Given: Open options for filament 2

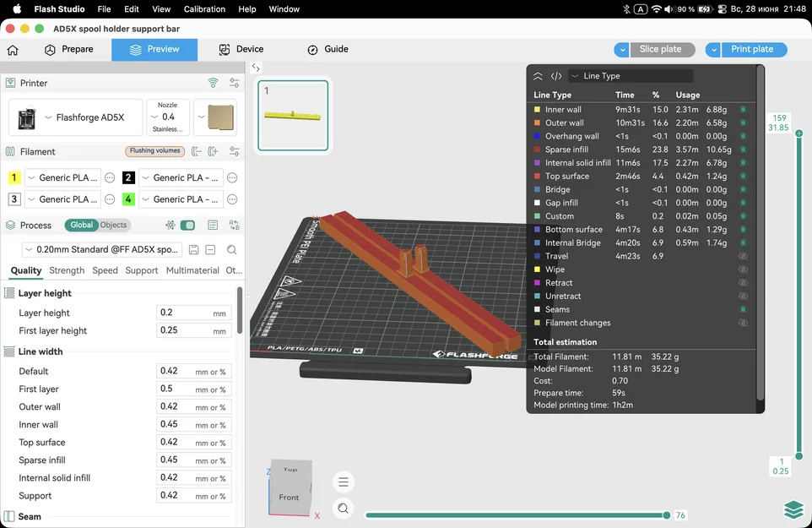Looking at the screenshot, I should click(x=232, y=177).
